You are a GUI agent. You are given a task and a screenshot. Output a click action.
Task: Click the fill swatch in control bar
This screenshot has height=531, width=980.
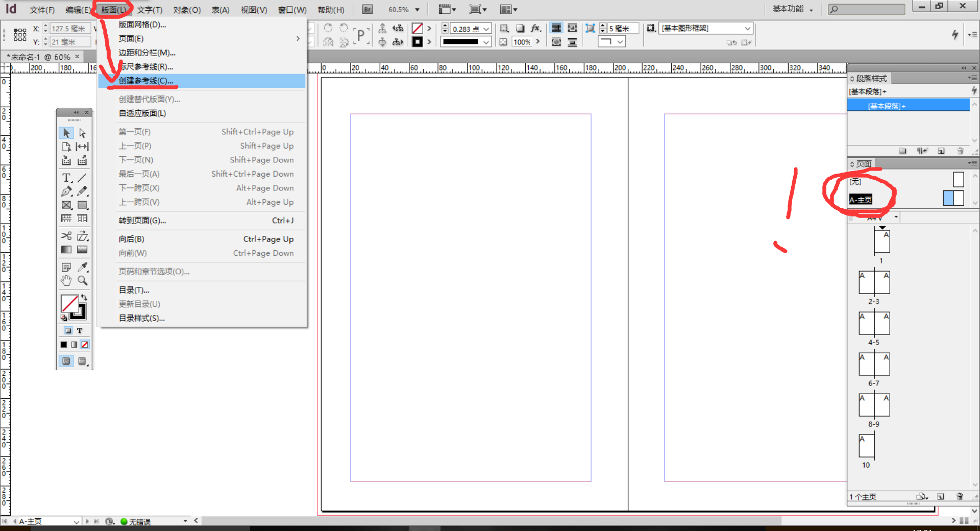(418, 28)
